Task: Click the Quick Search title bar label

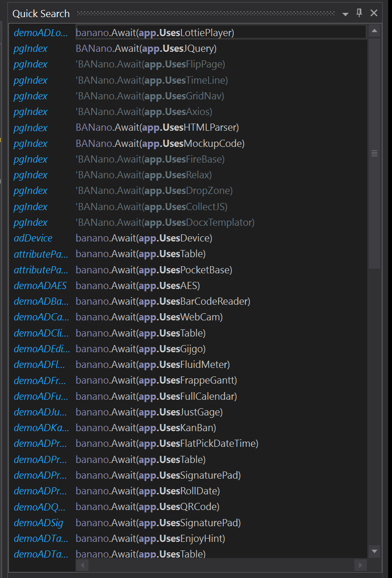Action: pyautogui.click(x=41, y=14)
